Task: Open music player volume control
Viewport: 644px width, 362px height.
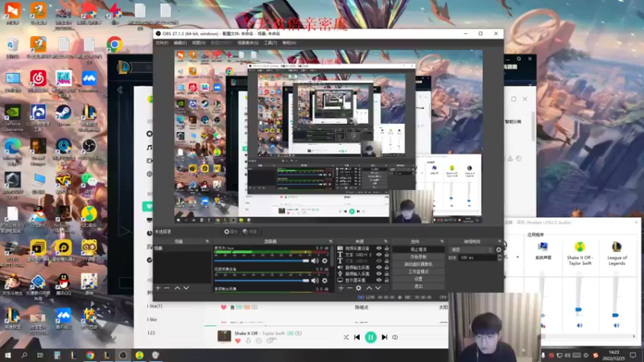Action: coord(395,337)
